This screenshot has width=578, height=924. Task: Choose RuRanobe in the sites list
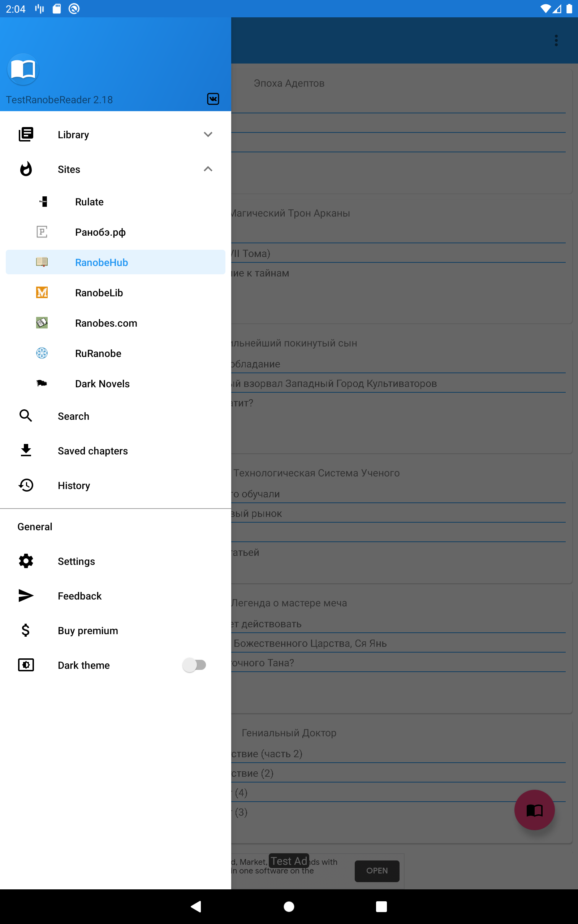[116, 353]
